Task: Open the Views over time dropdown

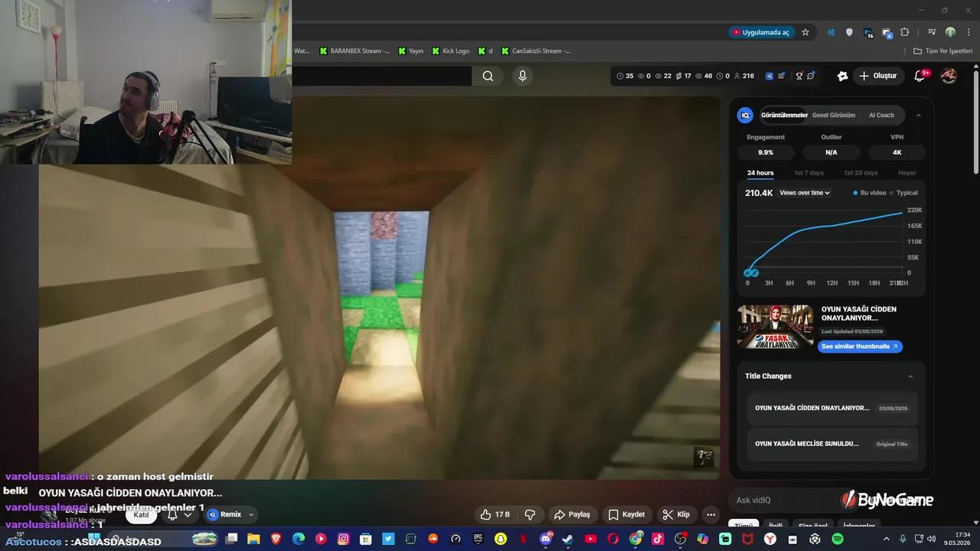Action: [x=805, y=193]
